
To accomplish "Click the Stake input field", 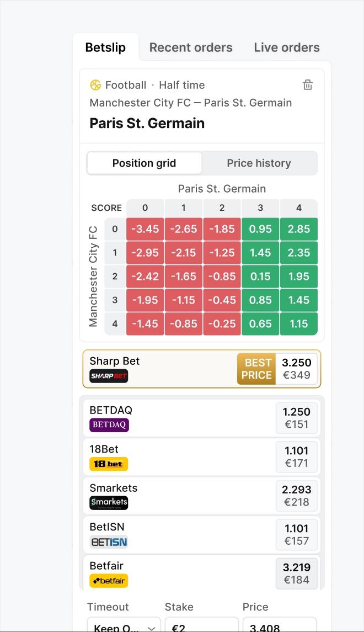I will (201, 627).
